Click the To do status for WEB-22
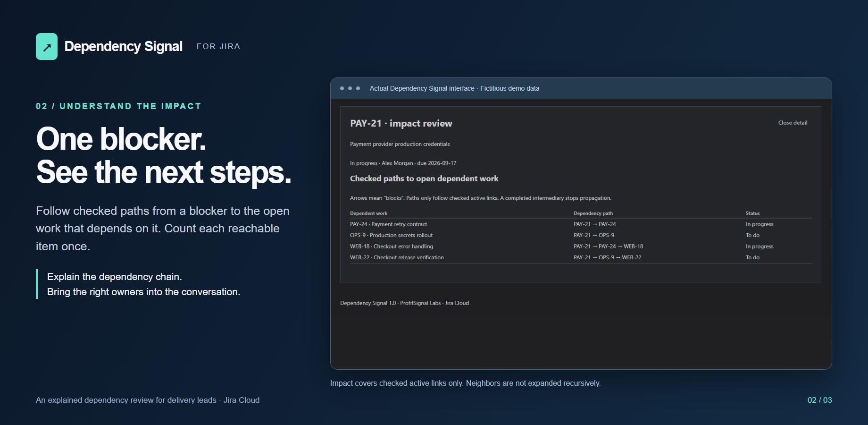Viewport: 868px width, 425px height. (x=752, y=257)
